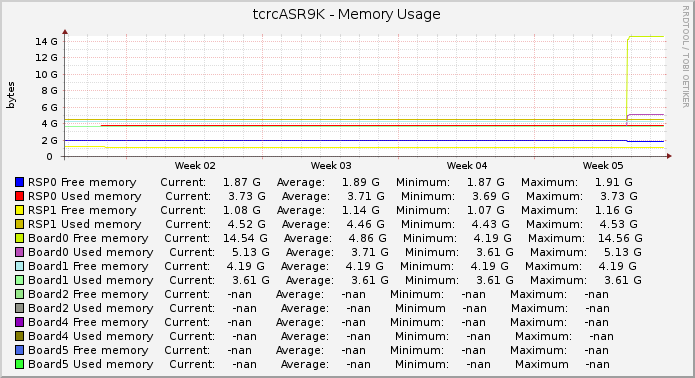Click the Week 03 axis label

pos(331,166)
